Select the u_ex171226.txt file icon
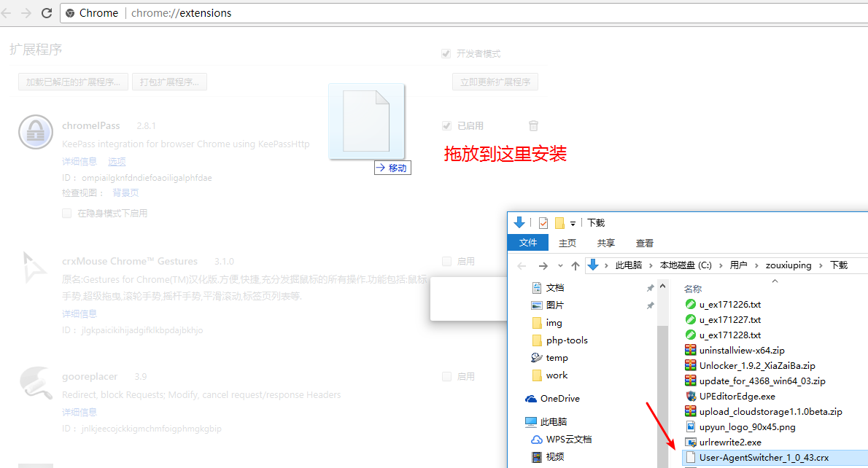This screenshot has height=468, width=868. tap(690, 304)
